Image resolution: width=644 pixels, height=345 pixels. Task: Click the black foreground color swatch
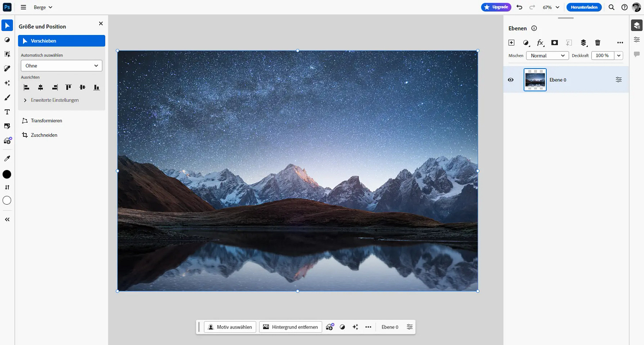pos(7,174)
